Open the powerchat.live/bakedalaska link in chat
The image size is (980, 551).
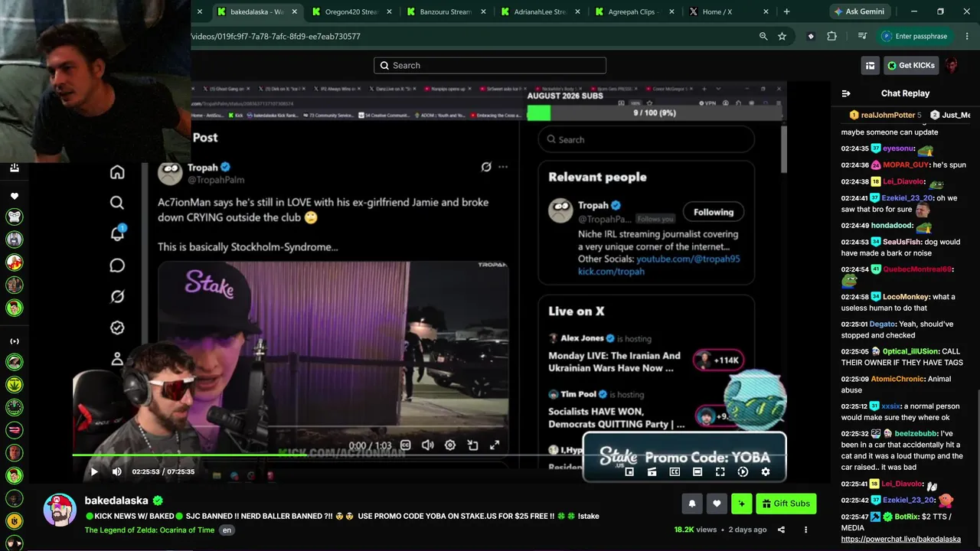click(x=900, y=539)
